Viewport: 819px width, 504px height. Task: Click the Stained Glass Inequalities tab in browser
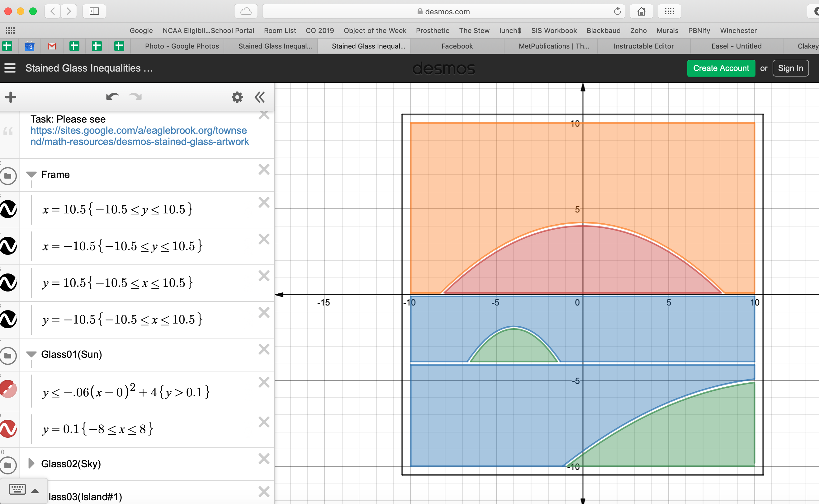pos(368,46)
